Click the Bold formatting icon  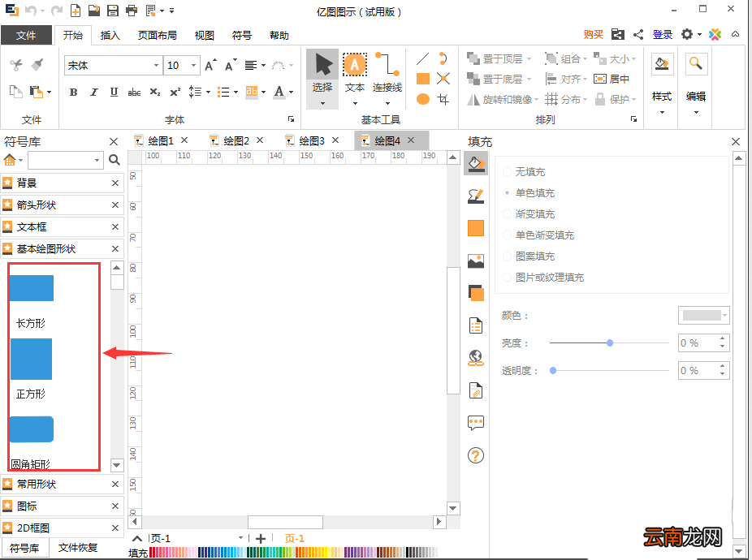73,92
